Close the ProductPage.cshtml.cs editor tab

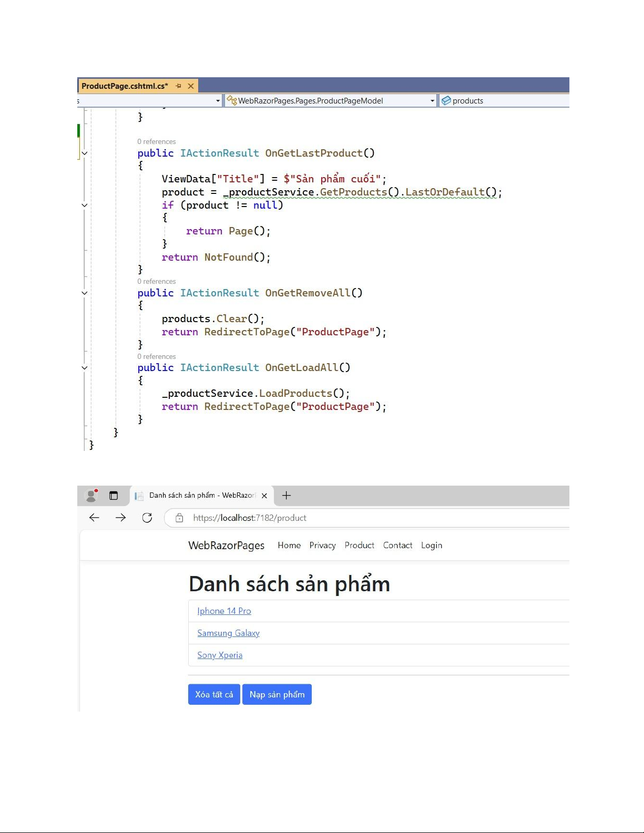(x=191, y=86)
